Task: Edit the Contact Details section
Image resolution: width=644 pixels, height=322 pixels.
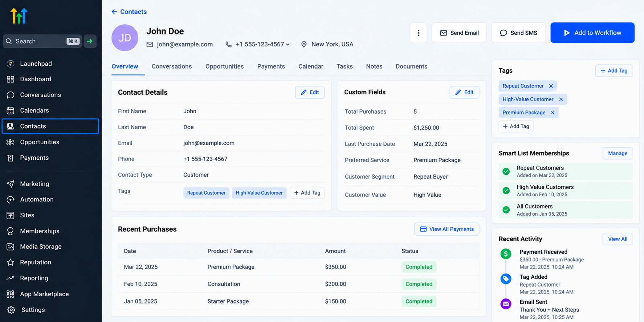Action: coord(310,92)
